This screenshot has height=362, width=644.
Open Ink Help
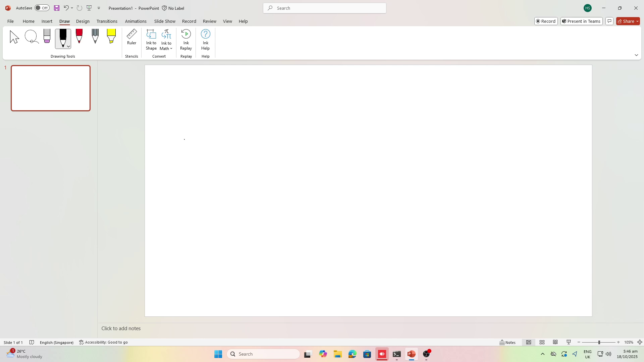coord(205,40)
